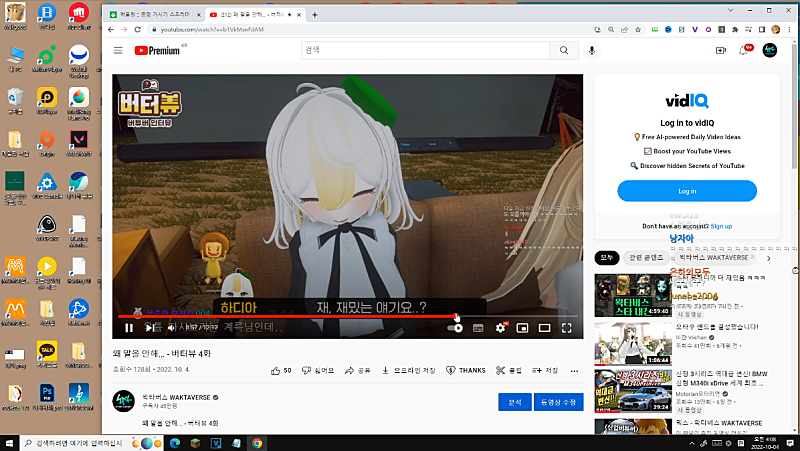
Task: Go to YouTube Premium home logo
Action: point(157,51)
